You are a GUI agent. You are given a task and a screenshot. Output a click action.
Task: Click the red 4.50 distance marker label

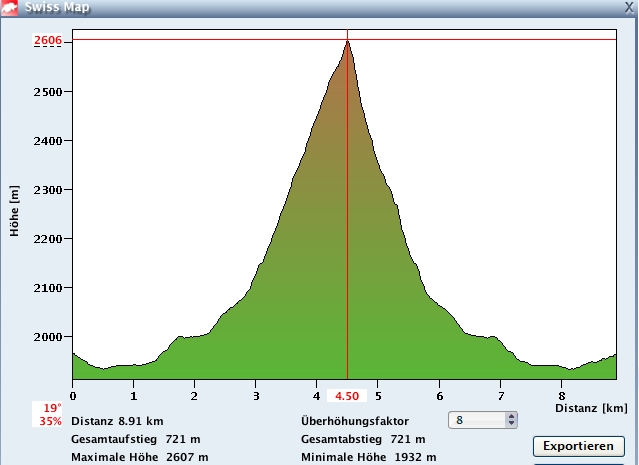346,396
